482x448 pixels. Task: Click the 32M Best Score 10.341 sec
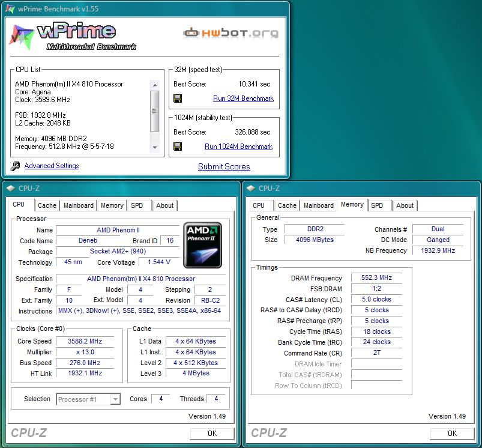(255, 84)
